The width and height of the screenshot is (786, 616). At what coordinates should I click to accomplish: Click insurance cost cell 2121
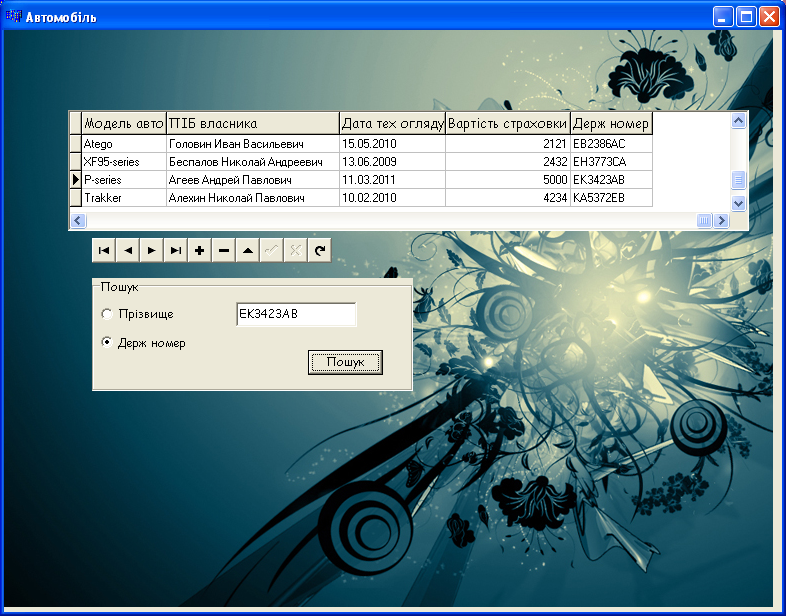click(508, 144)
